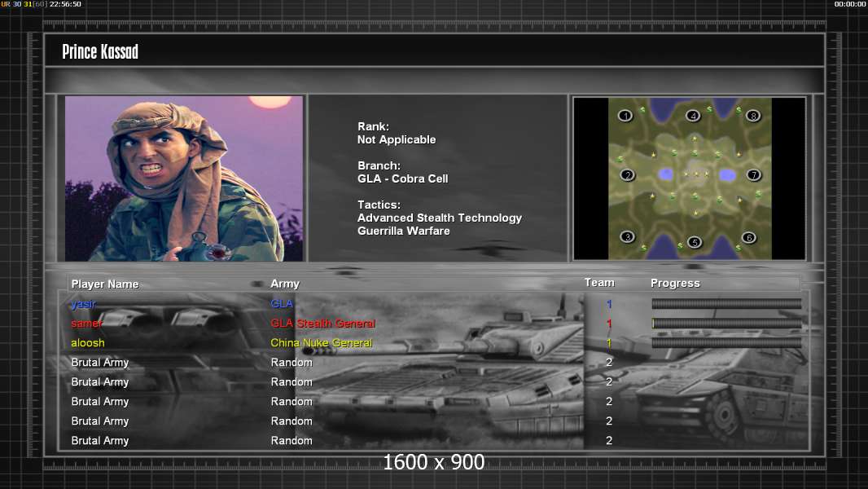Click the Prince Kassad general portrait

coord(184,178)
